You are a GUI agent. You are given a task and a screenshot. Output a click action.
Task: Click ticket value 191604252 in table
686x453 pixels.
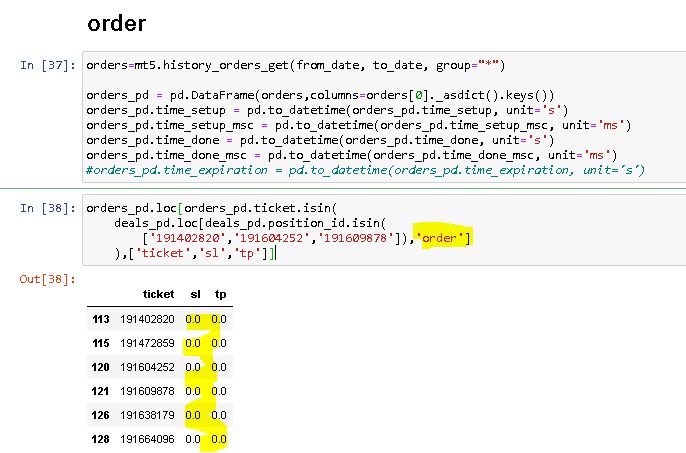click(147, 367)
